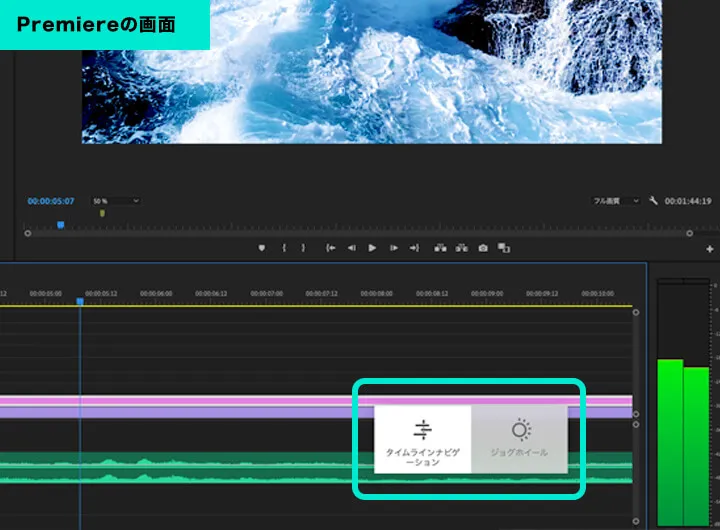Click the Mark In bracket icon
Viewport: 720px width, 530px height.
[284, 248]
